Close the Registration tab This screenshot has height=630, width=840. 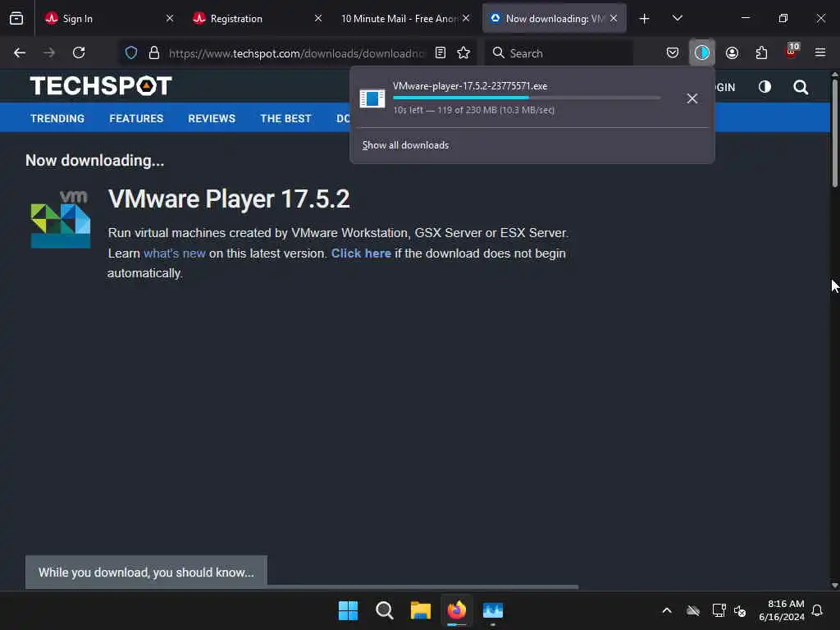(318, 18)
